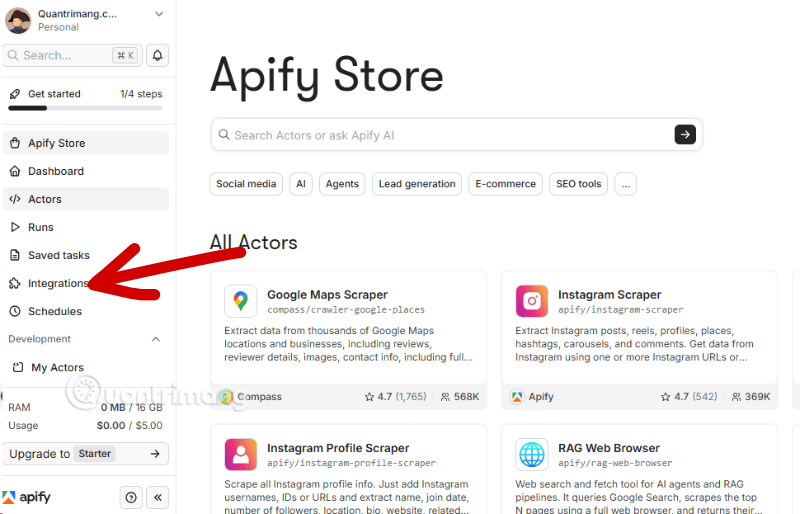
Task: Go to Dashboard
Action: (86, 171)
